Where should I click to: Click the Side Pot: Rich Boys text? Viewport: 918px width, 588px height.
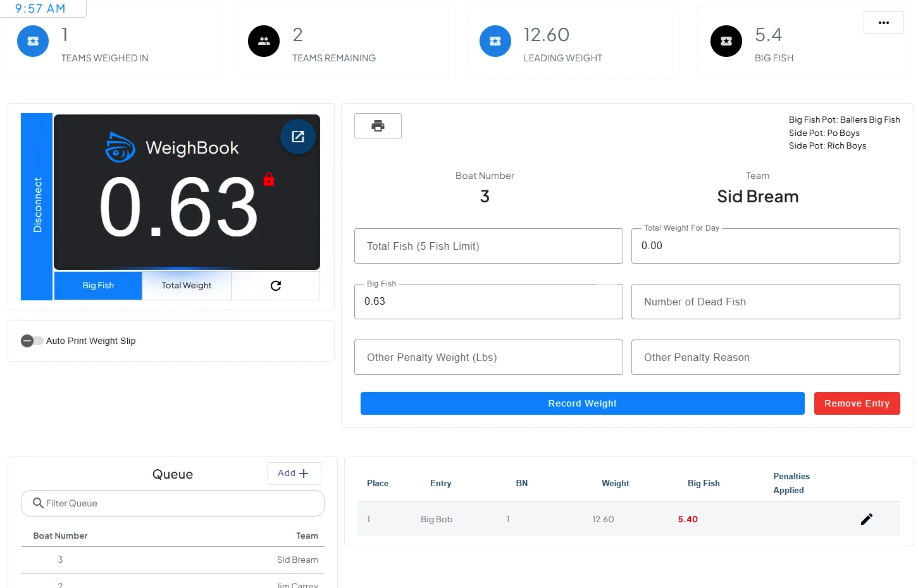pos(828,145)
